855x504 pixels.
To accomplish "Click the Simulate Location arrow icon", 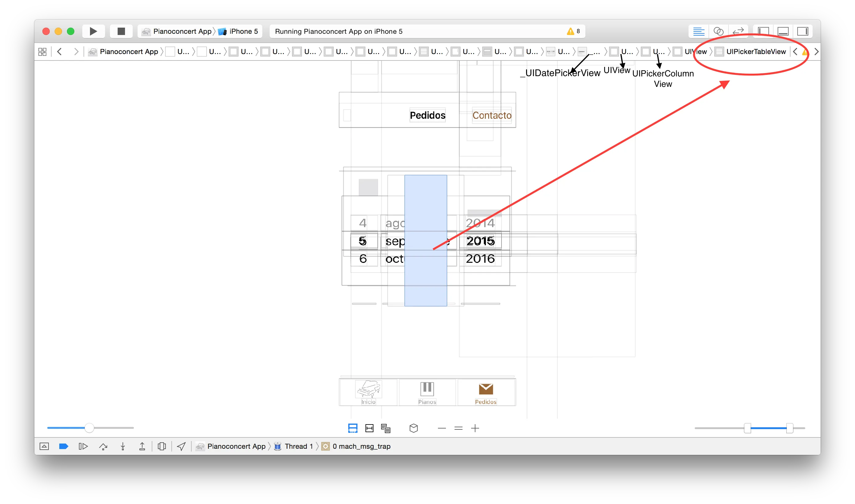I will point(181,446).
